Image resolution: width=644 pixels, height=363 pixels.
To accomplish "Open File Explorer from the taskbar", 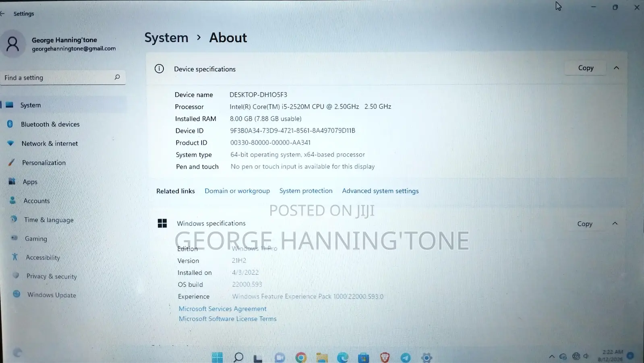I will pyautogui.click(x=322, y=357).
